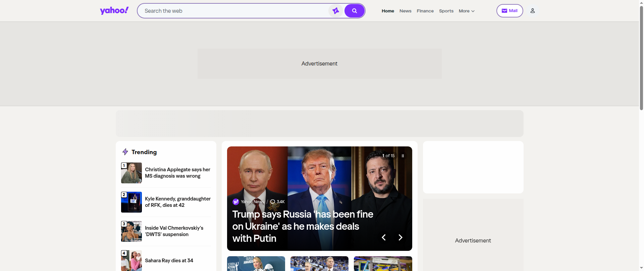This screenshot has width=644, height=271.
Task: Open the Finance section
Action: point(425,11)
